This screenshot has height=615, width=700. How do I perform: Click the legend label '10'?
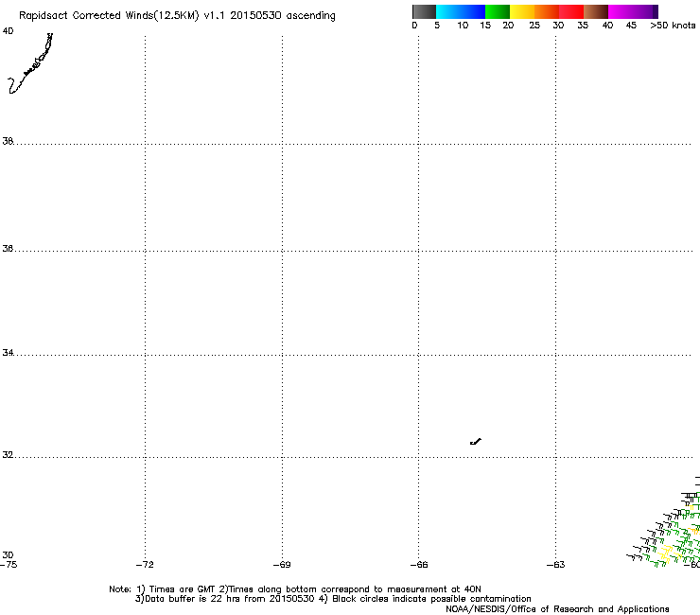click(463, 26)
